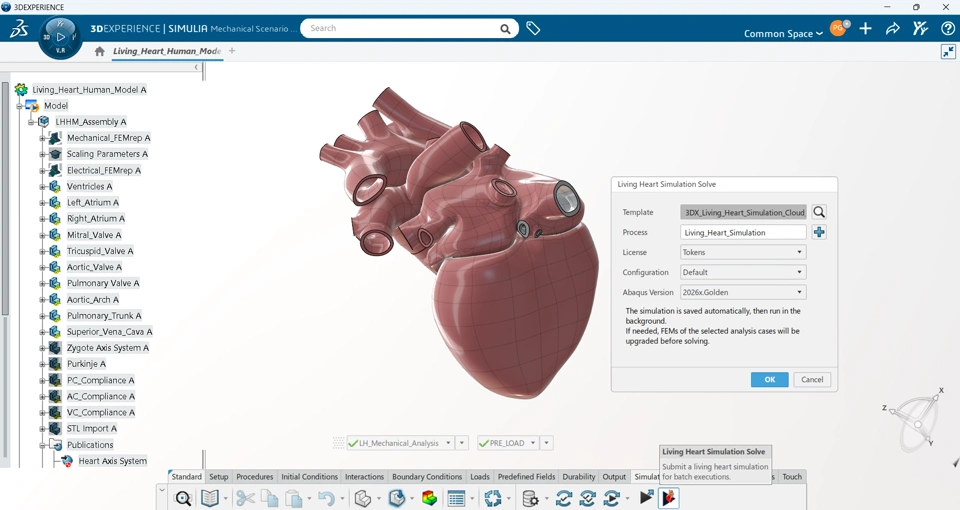Open the Initial Conditions tab
Viewport: 960px width, 510px height.
coord(309,476)
